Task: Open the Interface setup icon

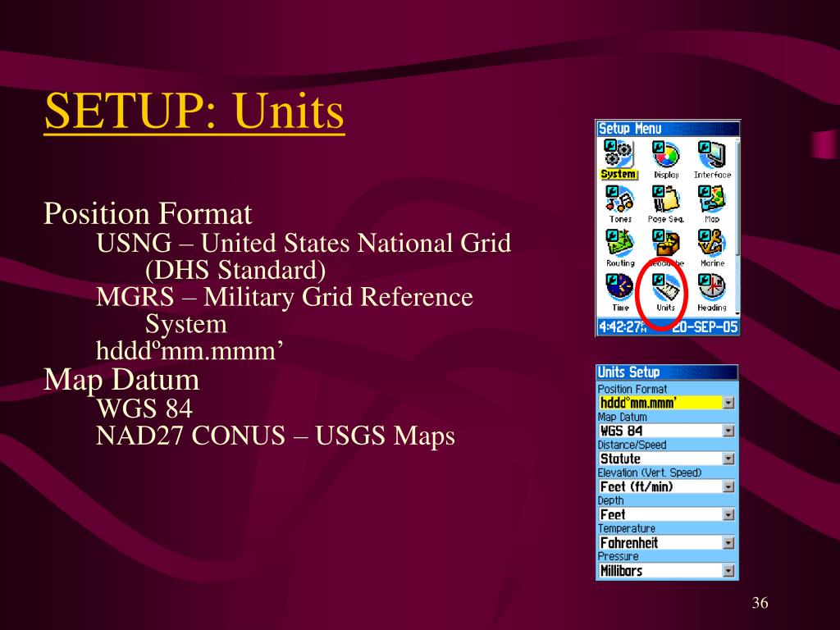Action: (x=712, y=153)
